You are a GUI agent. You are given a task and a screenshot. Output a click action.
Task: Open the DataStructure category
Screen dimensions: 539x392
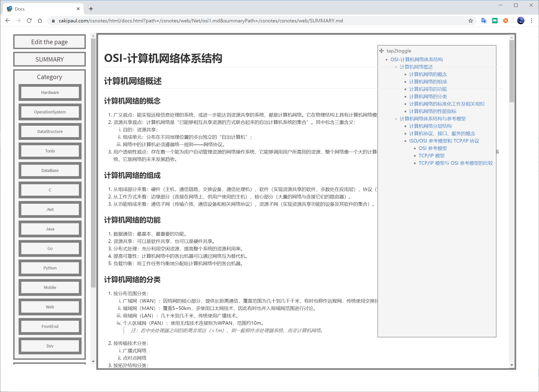(x=50, y=132)
